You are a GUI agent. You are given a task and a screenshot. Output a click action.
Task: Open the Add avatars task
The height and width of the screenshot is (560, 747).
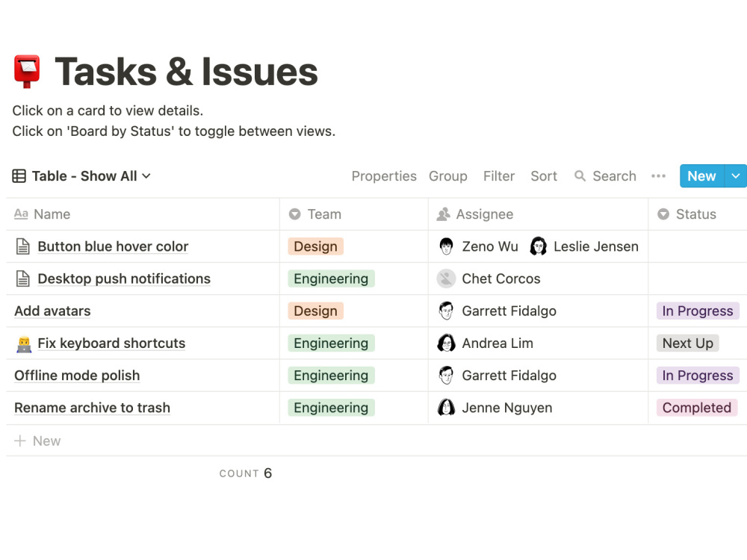[52, 311]
